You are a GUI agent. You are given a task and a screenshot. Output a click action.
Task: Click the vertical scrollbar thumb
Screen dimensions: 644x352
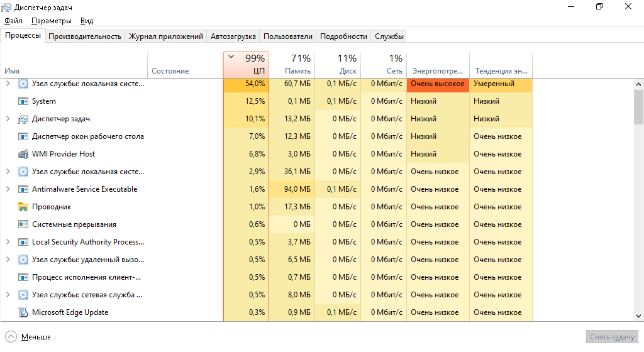pos(638,107)
